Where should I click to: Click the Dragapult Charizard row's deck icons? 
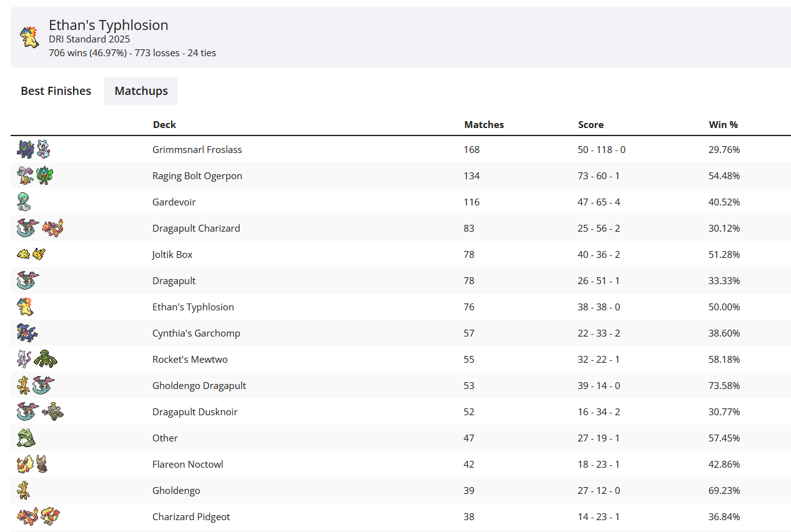click(40, 228)
